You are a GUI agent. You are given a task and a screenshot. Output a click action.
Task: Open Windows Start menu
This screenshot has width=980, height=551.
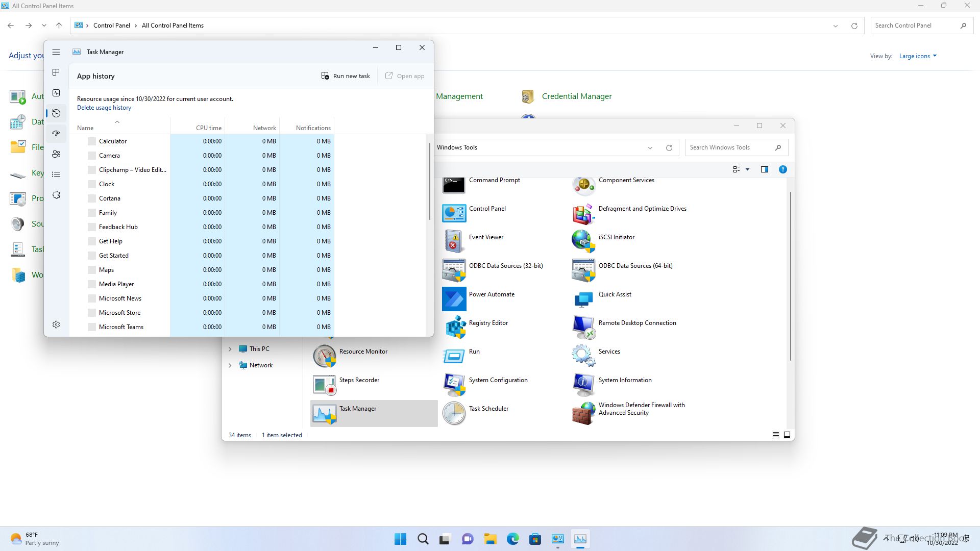tap(401, 539)
